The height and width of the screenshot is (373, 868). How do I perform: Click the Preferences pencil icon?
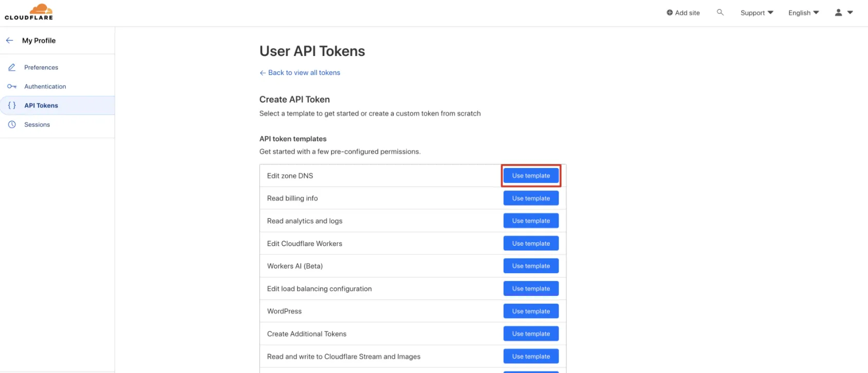[x=12, y=67]
